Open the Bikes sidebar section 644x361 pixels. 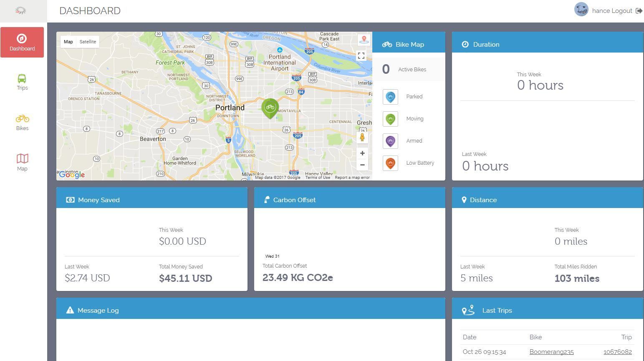(22, 122)
